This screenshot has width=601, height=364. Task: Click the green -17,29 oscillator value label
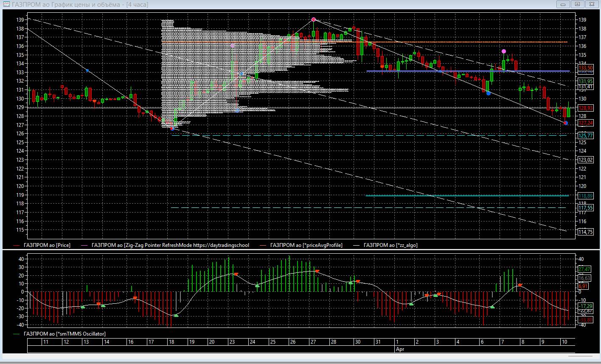tap(586, 306)
